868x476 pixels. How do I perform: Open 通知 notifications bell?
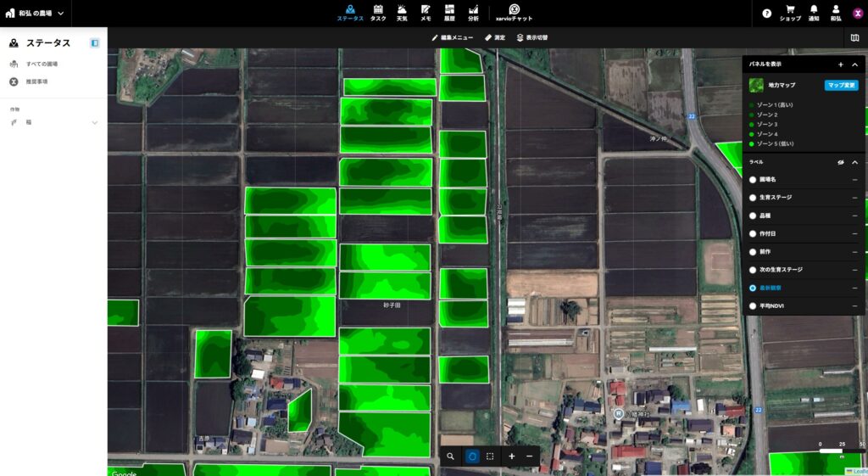tap(814, 13)
